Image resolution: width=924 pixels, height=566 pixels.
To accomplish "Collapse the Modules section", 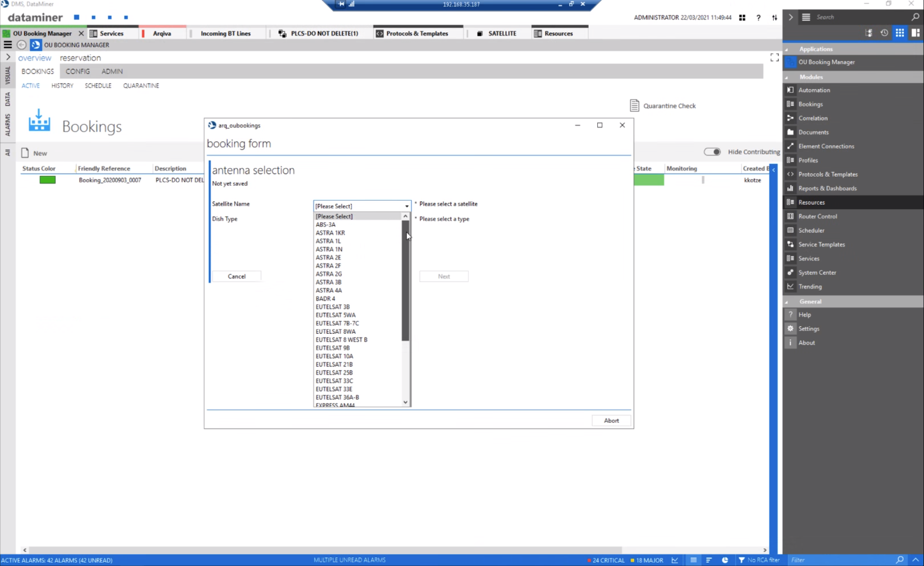I will pyautogui.click(x=786, y=77).
